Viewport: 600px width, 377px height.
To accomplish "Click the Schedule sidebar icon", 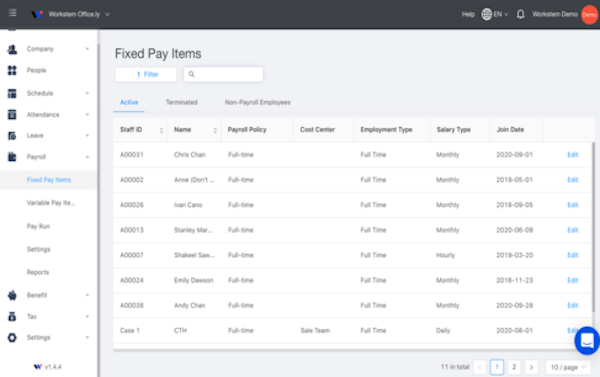I will (x=12, y=93).
